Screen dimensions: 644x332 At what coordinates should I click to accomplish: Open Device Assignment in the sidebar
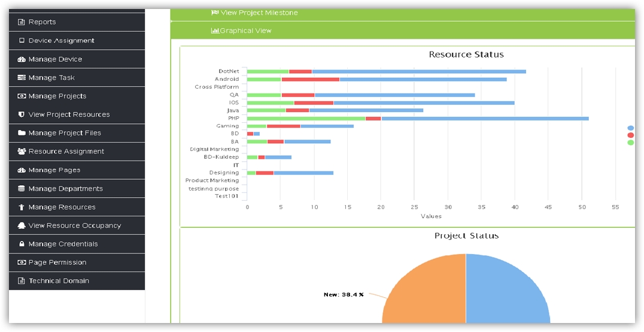click(77, 41)
